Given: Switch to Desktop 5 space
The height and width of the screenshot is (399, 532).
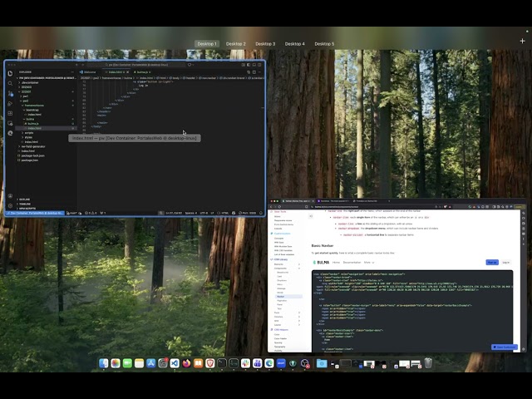Looking at the screenshot, I should tap(324, 44).
